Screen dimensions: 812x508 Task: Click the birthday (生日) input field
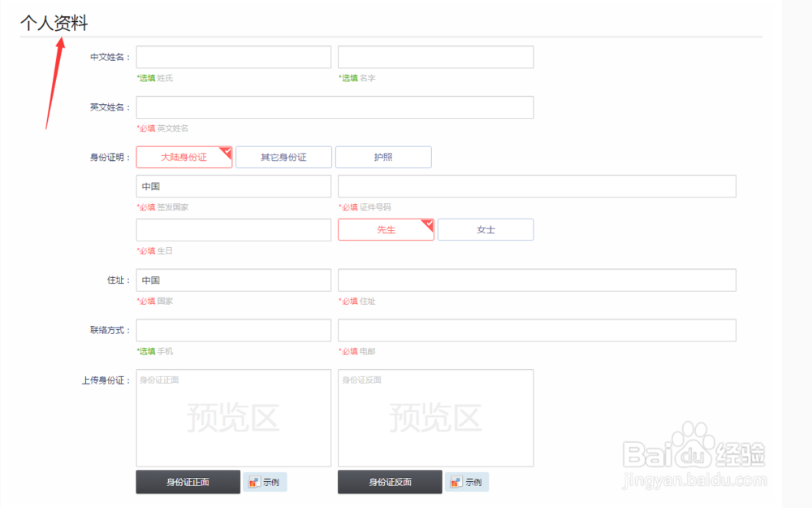(234, 230)
